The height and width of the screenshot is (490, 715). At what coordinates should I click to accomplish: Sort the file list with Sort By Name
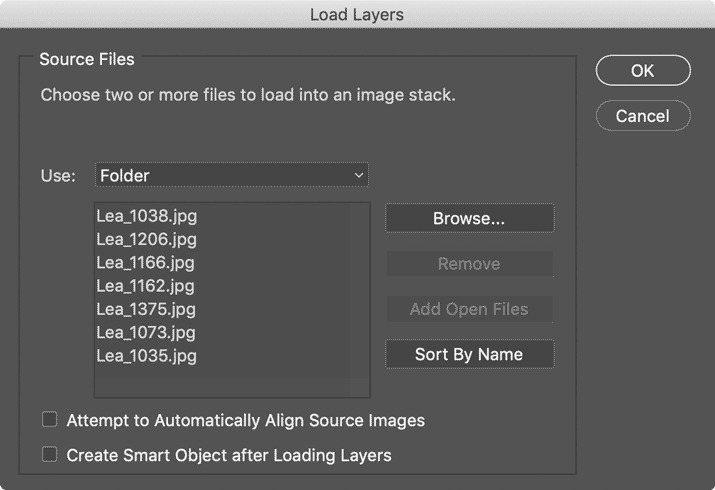coord(470,354)
